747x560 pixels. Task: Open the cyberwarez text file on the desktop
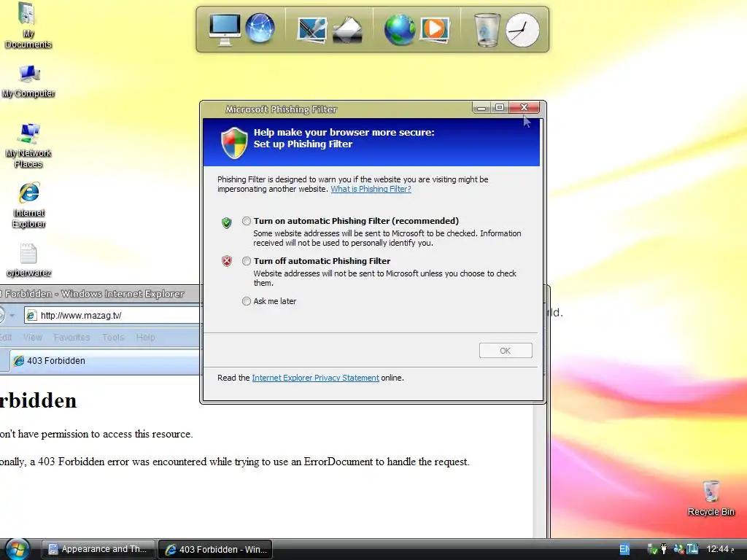[28, 260]
